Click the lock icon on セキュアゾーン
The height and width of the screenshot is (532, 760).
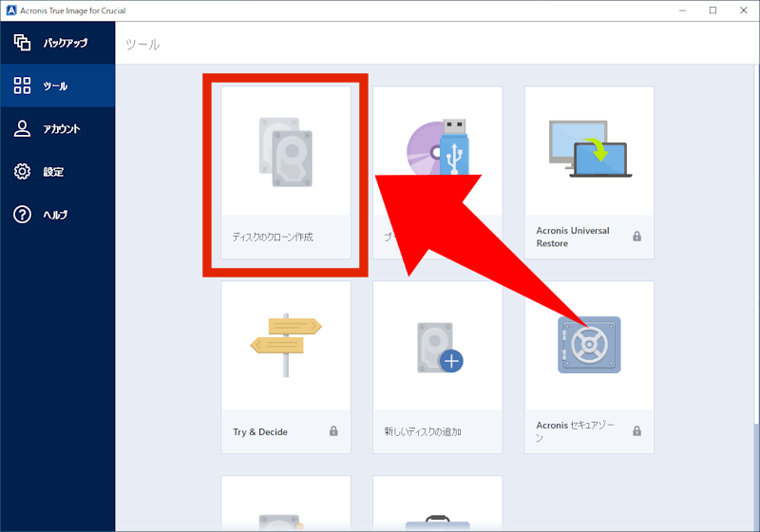pos(636,430)
